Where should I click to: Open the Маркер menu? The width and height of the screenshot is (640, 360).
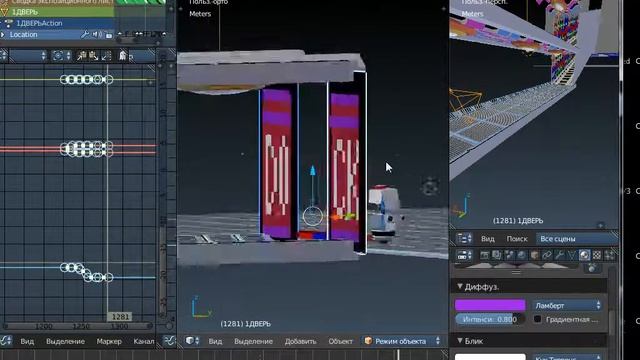pyautogui.click(x=109, y=341)
